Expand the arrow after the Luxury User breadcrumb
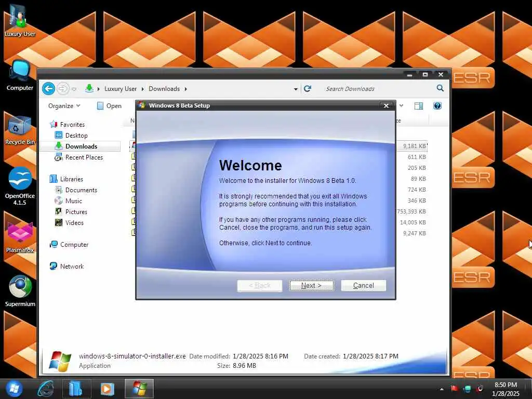 click(x=142, y=89)
